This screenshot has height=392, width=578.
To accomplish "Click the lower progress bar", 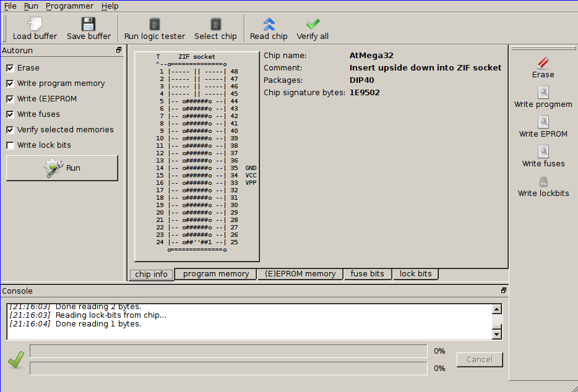I will coord(228,369).
